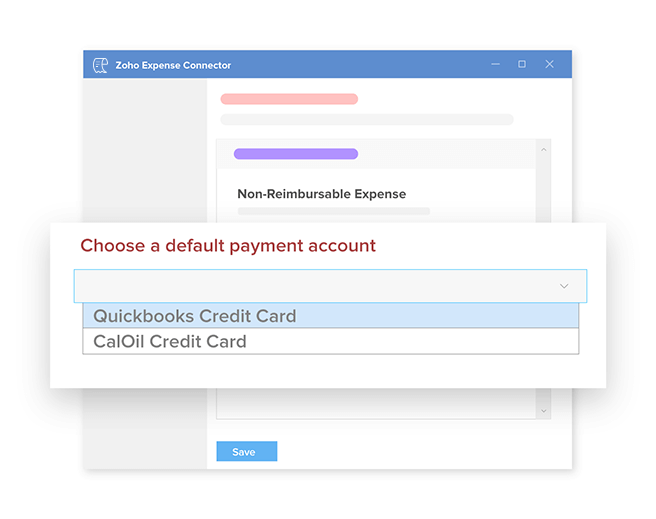Click the Zoho Expense Connector title text

click(173, 65)
